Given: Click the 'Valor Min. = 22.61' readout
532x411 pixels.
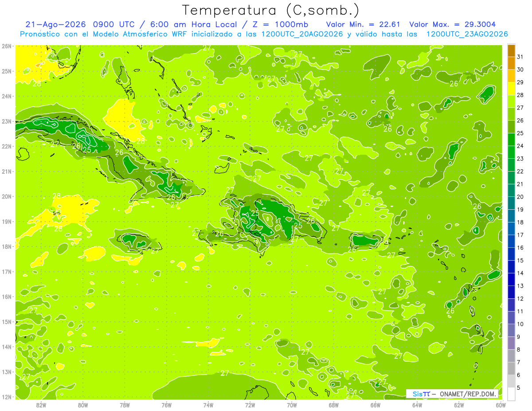Looking at the screenshot, I should pos(364,24).
